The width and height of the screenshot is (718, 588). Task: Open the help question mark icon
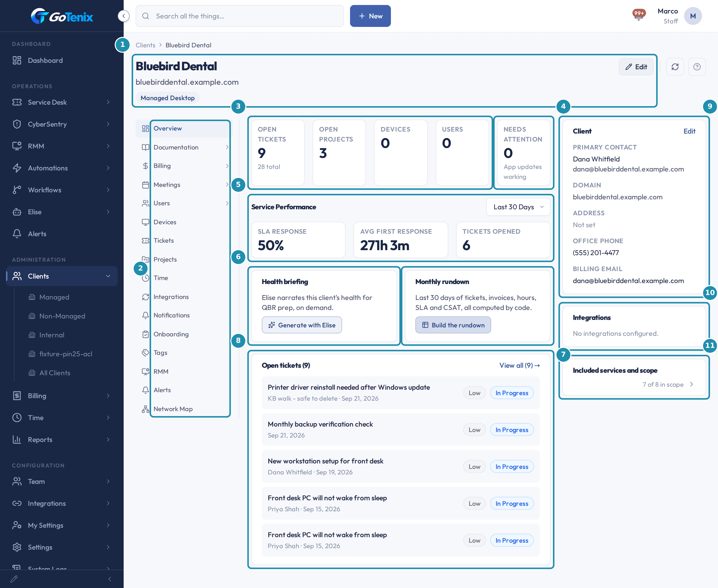[697, 67]
